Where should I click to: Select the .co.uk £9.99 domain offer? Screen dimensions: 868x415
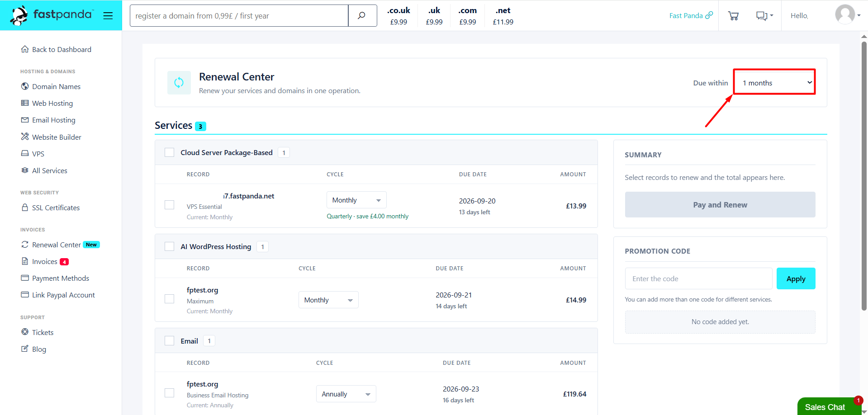coord(398,16)
